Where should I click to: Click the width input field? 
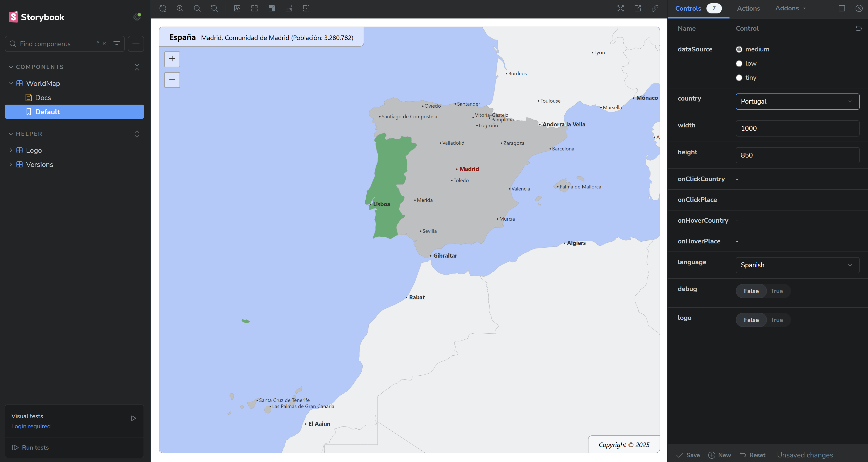click(x=797, y=128)
